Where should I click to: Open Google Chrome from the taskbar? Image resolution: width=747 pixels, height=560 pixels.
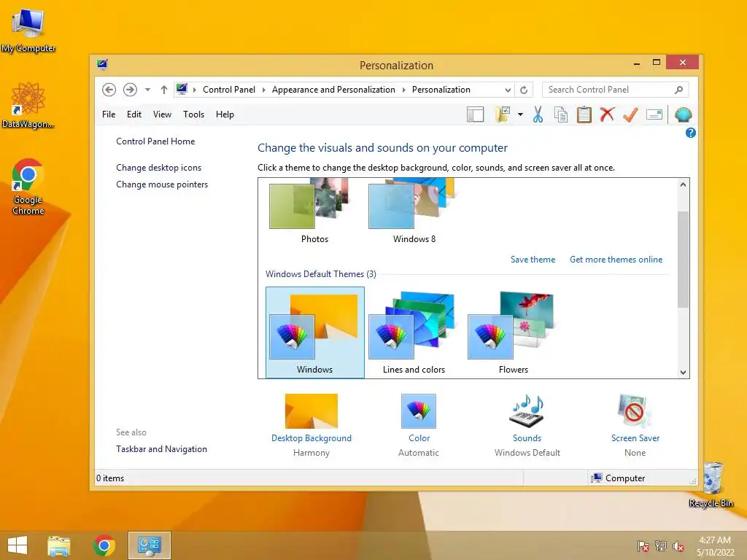coord(104,545)
